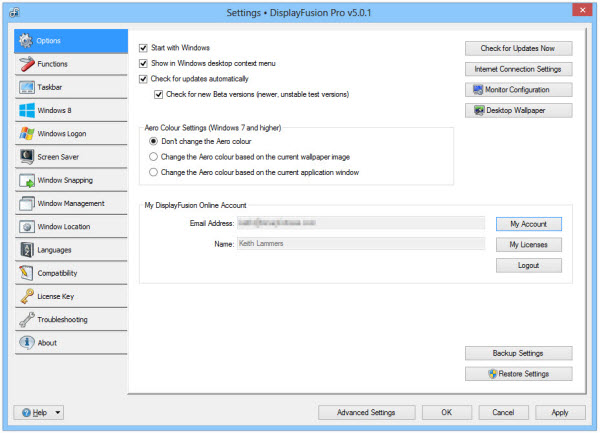This screenshot has height=433, width=600.
Task: Close the Settings window
Action: tap(582, 10)
